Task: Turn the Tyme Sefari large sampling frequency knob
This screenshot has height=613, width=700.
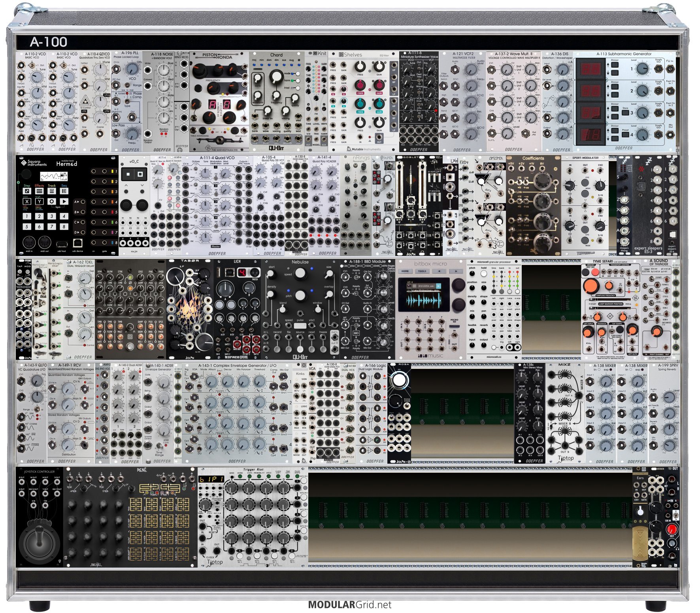Action: pyautogui.click(x=591, y=285)
